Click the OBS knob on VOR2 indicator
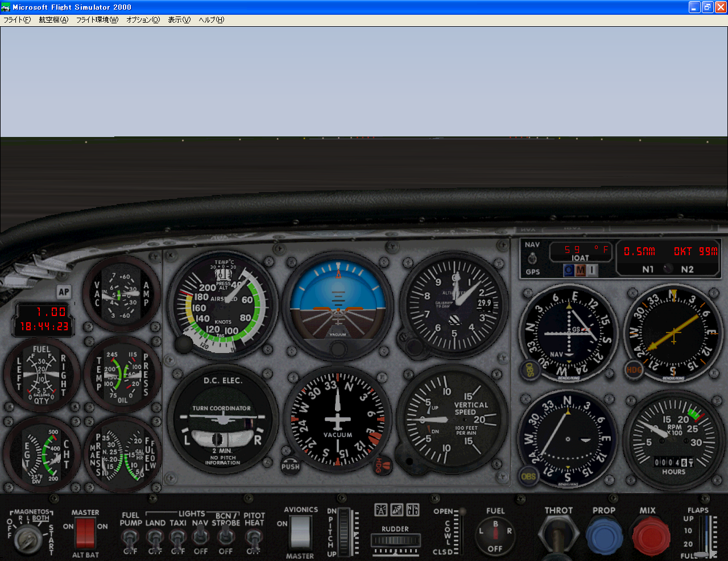This screenshot has width=728, height=561. (x=529, y=476)
